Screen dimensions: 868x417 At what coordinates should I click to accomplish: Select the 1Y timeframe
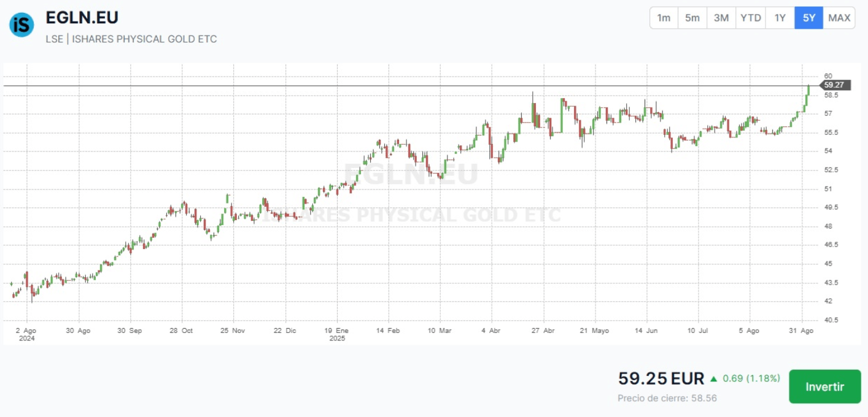780,18
